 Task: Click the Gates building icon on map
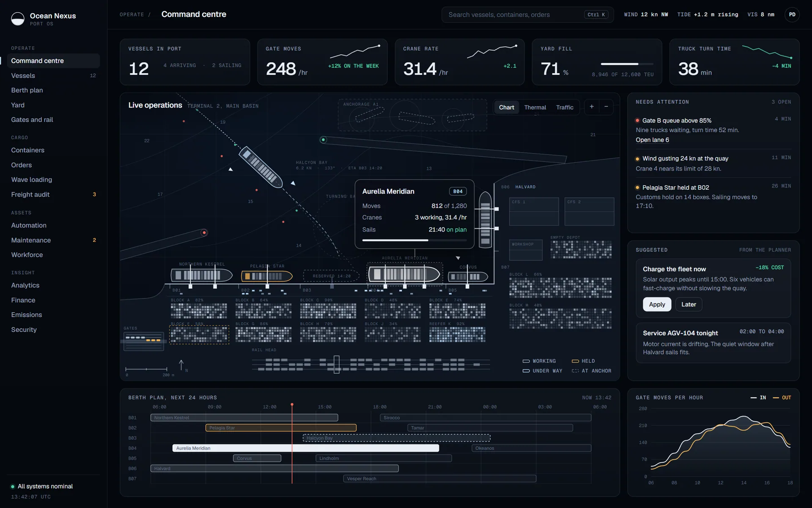coord(143,341)
